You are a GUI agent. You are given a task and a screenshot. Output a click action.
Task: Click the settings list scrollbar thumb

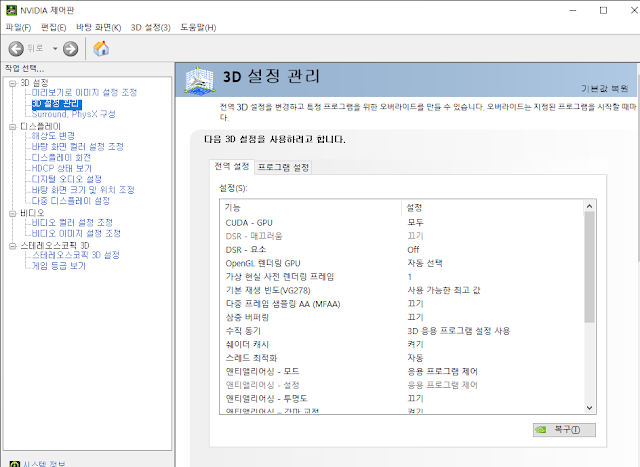[589, 267]
